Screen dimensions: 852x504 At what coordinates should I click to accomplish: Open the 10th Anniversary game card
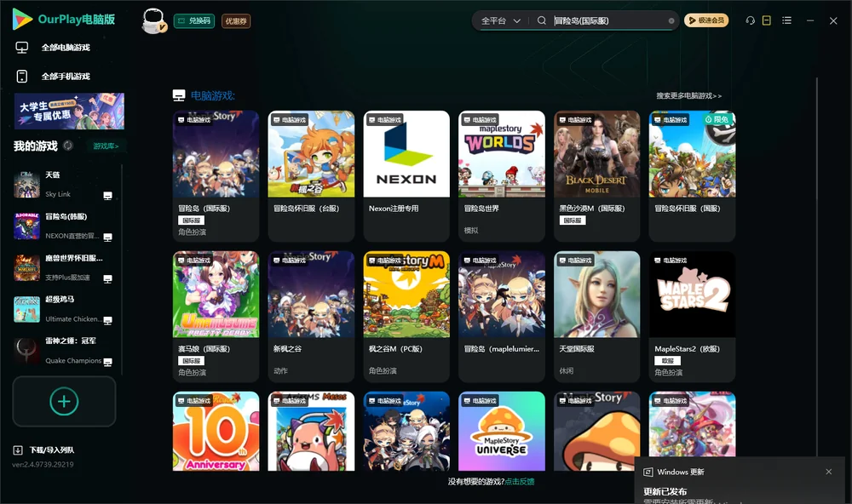click(216, 432)
